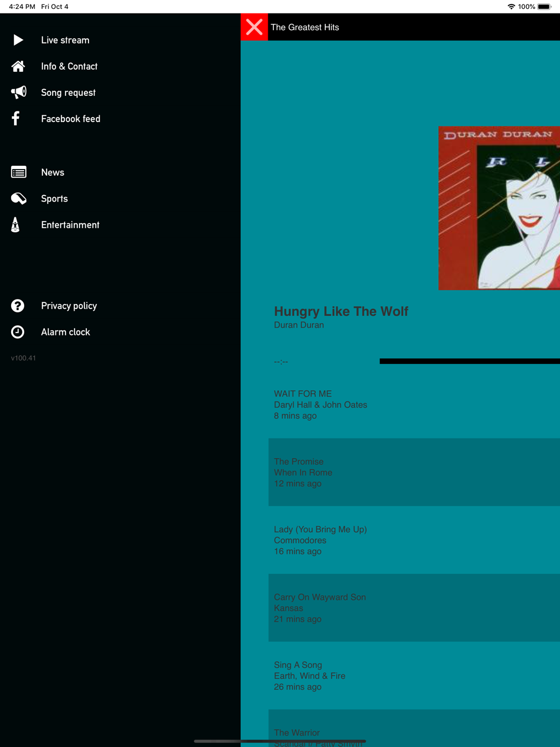Open the Entertainment spotlight icon

point(16,225)
